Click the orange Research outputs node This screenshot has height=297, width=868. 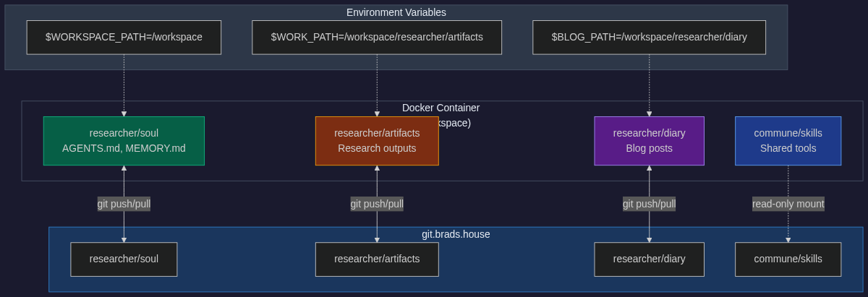click(377, 141)
